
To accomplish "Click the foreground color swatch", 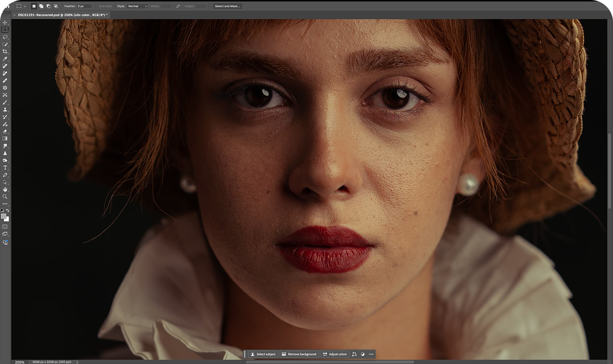I will [x=4, y=216].
